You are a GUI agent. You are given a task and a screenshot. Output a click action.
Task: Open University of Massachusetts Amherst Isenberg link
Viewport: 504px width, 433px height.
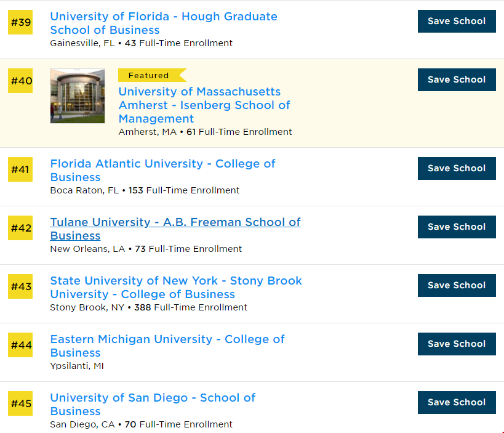(204, 105)
